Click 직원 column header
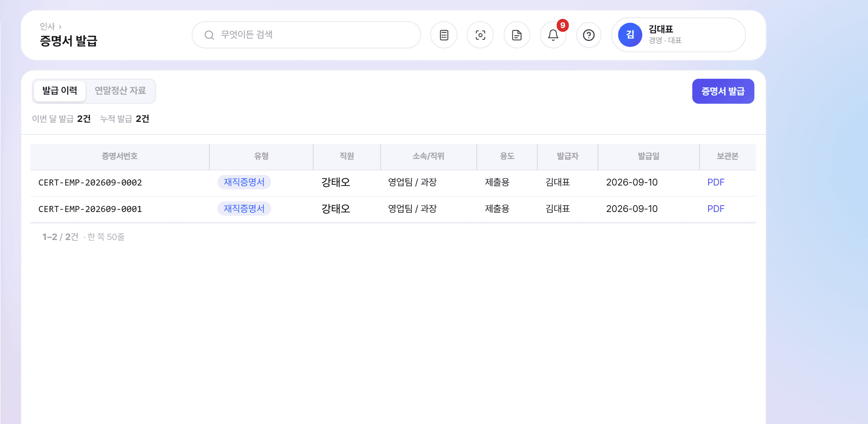Image resolution: width=868 pixels, height=424 pixels. [x=347, y=156]
